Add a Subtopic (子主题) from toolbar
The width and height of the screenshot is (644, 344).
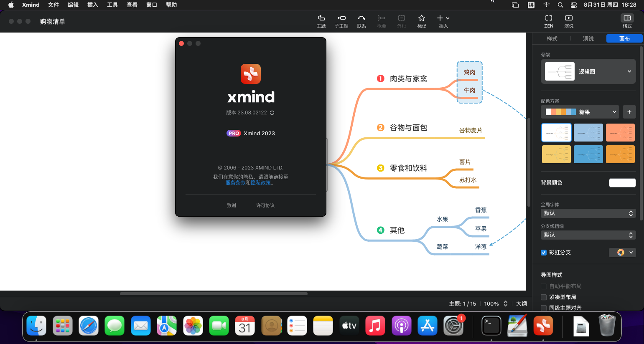pos(341,18)
